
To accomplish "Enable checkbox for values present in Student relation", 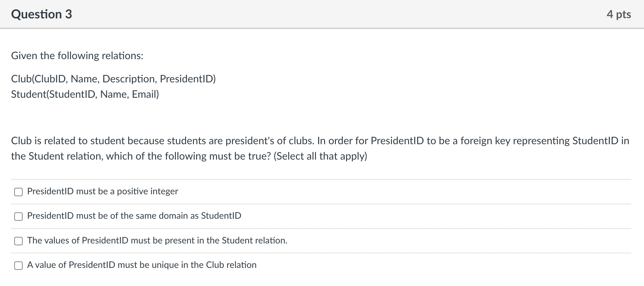I will pos(18,241).
